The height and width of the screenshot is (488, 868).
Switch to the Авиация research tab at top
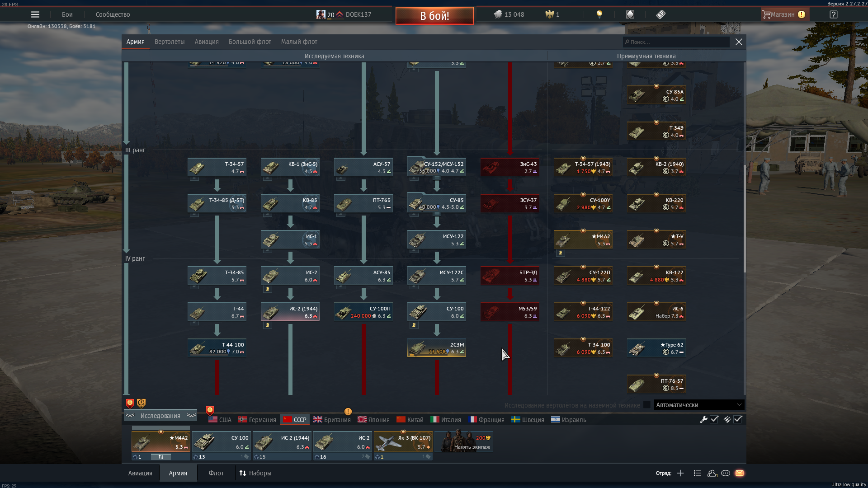coord(207,42)
